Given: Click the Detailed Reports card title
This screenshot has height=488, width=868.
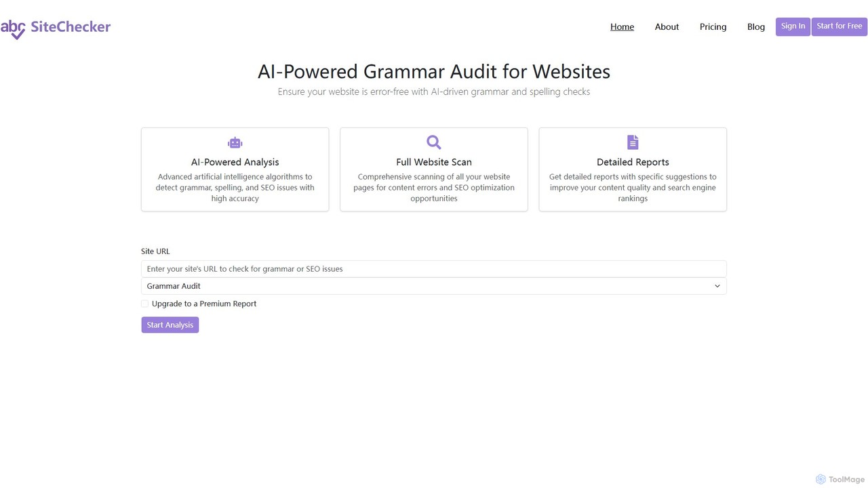Looking at the screenshot, I should pyautogui.click(x=633, y=162).
